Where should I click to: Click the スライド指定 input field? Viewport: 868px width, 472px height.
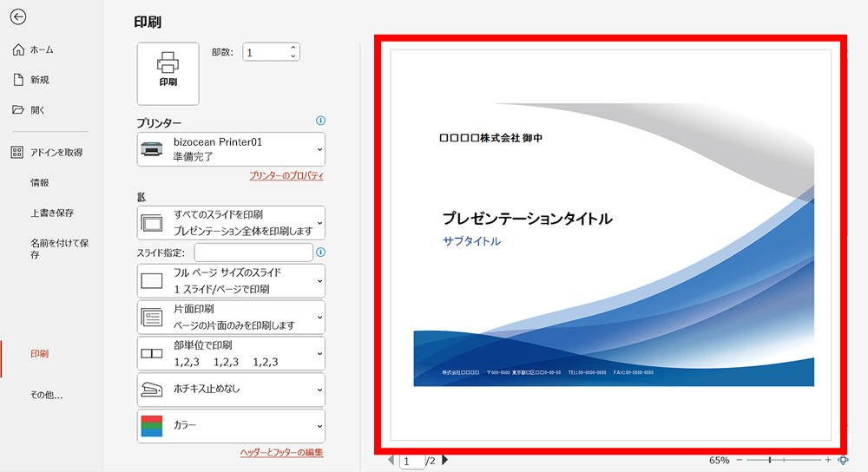[253, 252]
